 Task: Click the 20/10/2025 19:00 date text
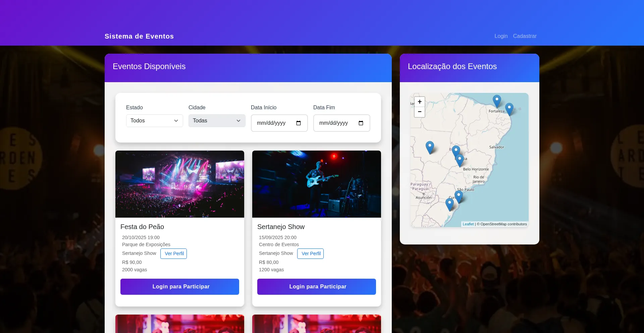click(x=141, y=237)
